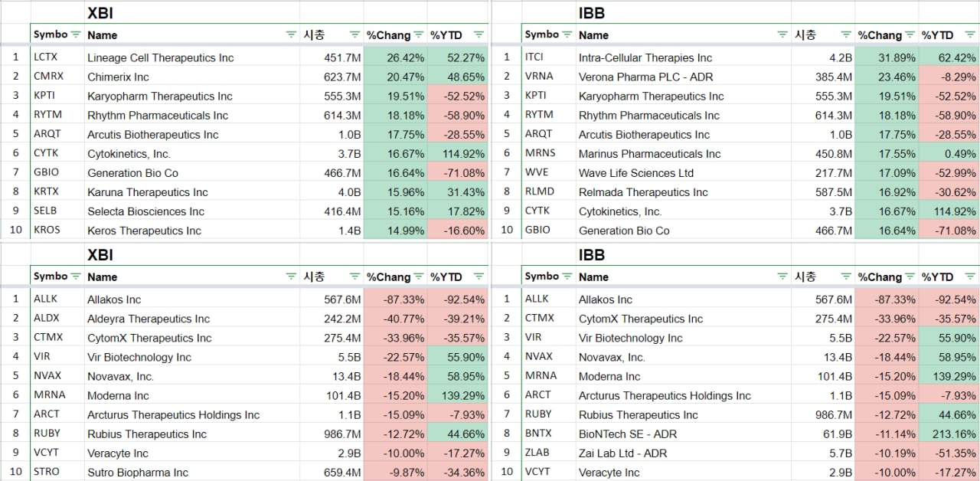
Task: Open %YTD filter in bottom IBB table
Action: pyautogui.click(x=970, y=276)
